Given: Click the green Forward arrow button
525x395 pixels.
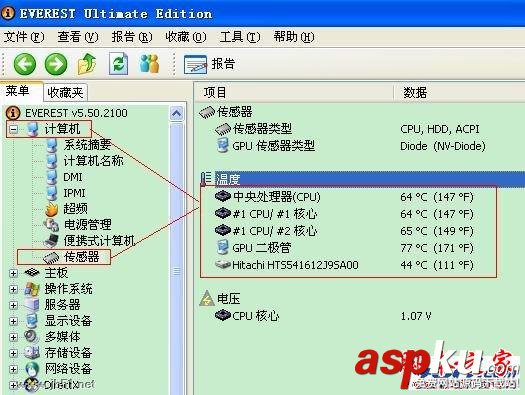Looking at the screenshot, I should (x=56, y=64).
